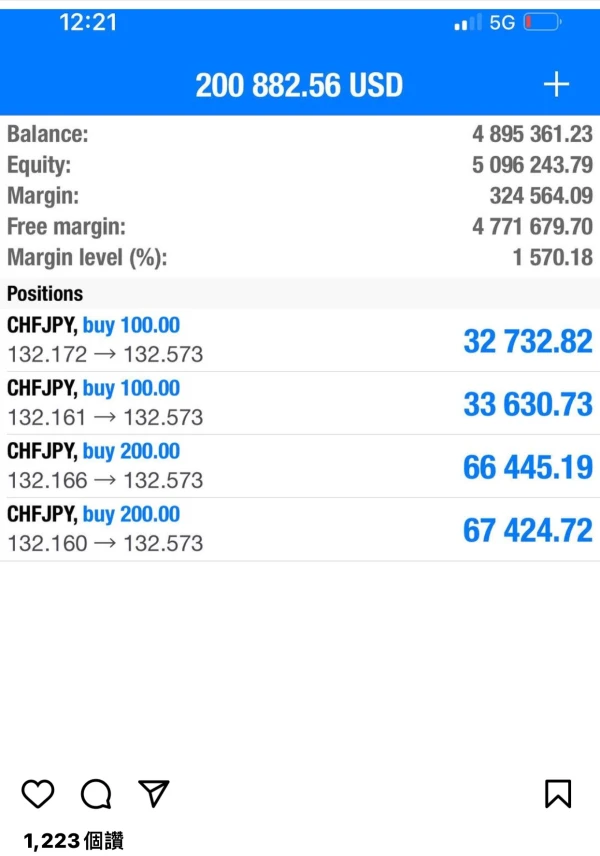600x856 pixels.
Task: Tap the 200 882.56 USD profit title
Action: (x=299, y=86)
